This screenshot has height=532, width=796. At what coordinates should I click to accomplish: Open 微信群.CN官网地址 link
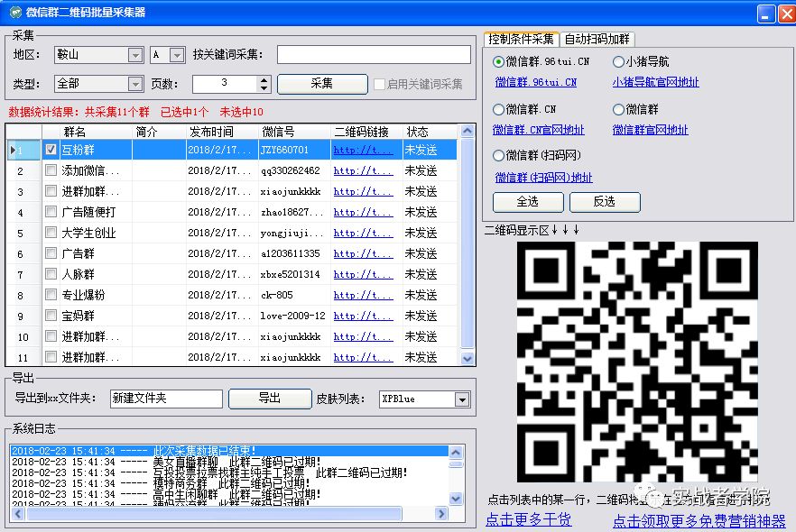[x=539, y=130]
